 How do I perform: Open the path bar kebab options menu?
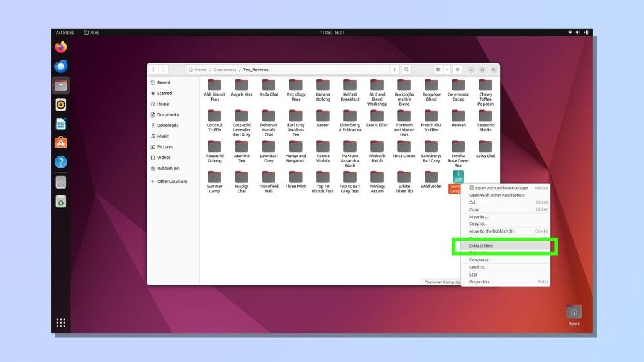(395, 69)
